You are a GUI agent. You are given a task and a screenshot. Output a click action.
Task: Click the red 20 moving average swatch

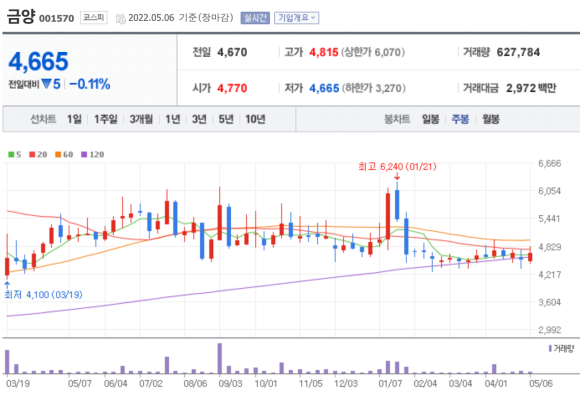[x=32, y=155]
